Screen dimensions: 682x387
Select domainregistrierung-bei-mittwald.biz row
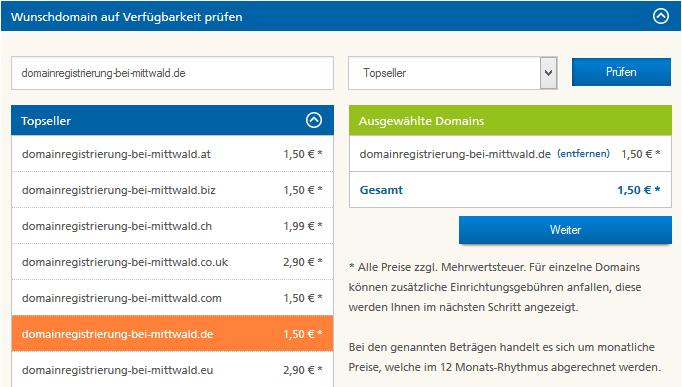tap(172, 190)
